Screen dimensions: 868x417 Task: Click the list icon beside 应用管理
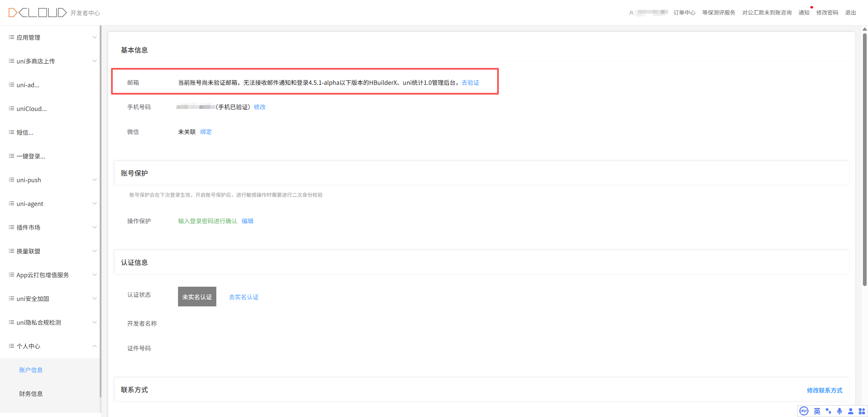[12, 37]
